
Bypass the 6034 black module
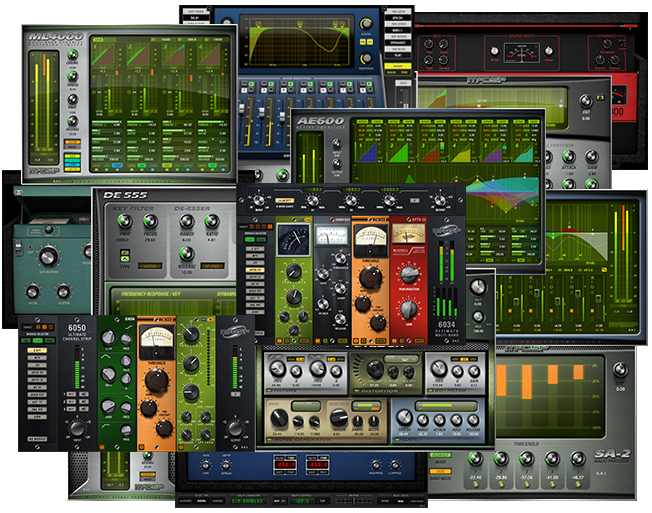point(318,341)
